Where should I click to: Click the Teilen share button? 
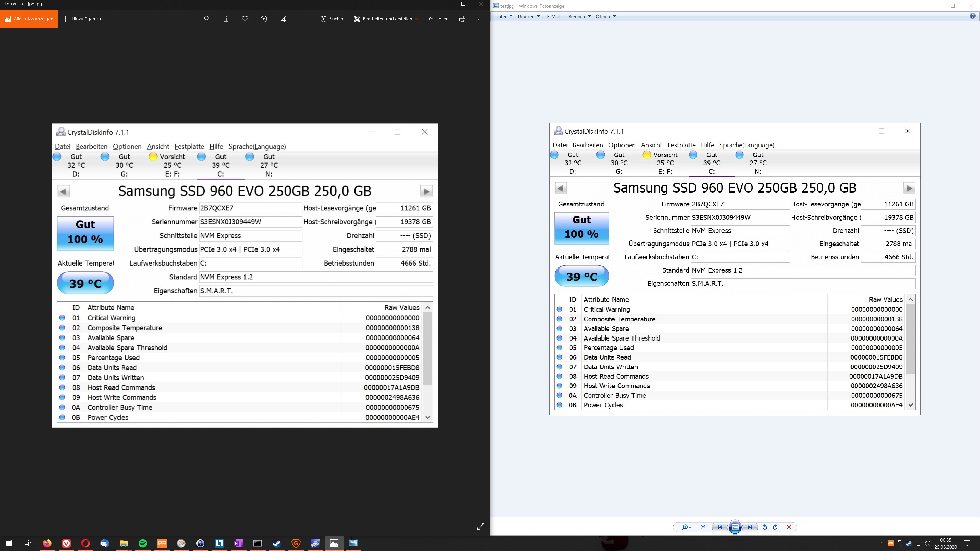click(438, 19)
